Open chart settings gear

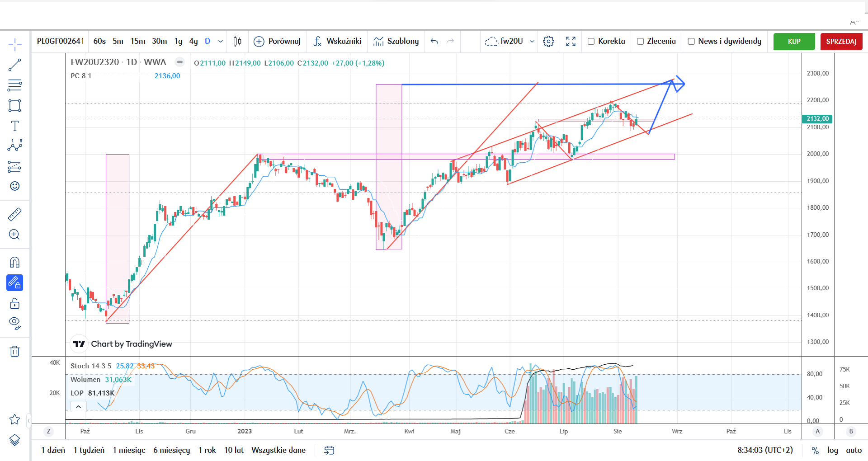coord(549,42)
